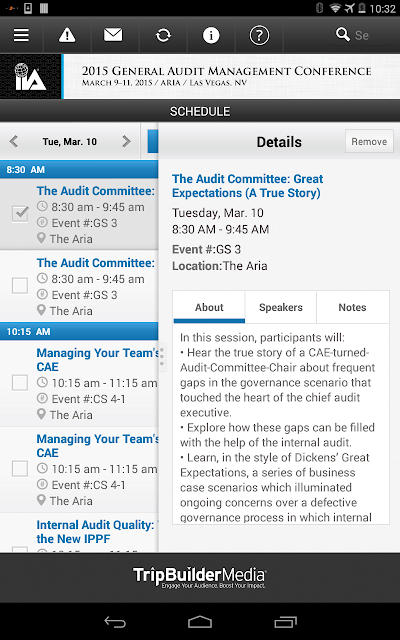Tap the refresh sync icon
The height and width of the screenshot is (640, 400).
click(x=163, y=36)
